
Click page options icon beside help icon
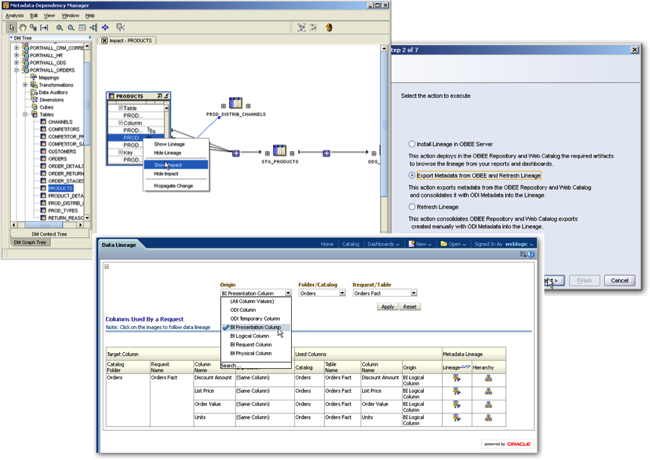pyautogui.click(x=523, y=254)
